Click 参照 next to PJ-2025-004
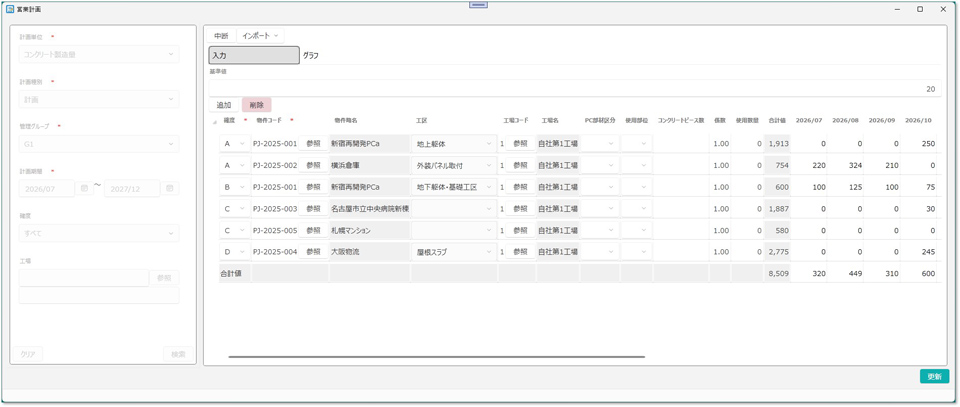Screen dimensions: 960x407 tap(313, 252)
